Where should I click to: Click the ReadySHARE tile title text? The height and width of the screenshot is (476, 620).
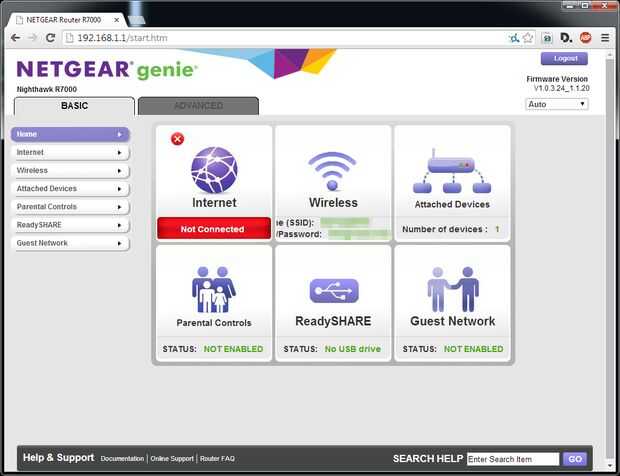[x=333, y=321]
